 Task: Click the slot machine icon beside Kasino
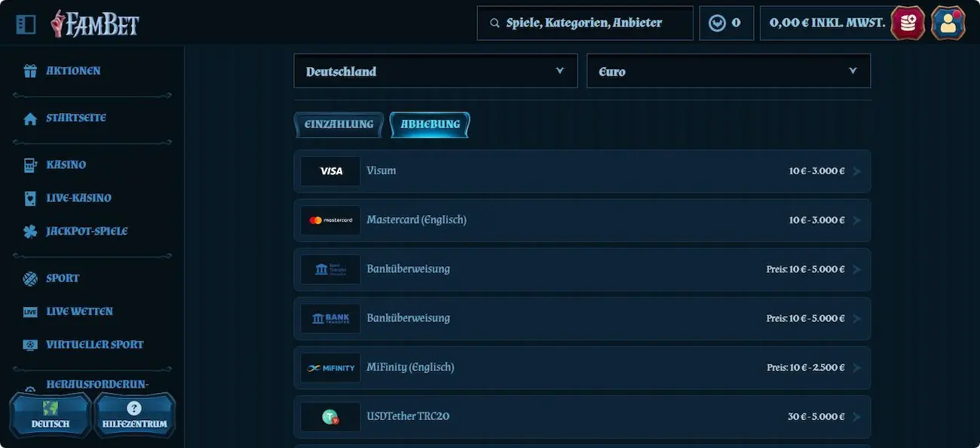click(x=30, y=165)
